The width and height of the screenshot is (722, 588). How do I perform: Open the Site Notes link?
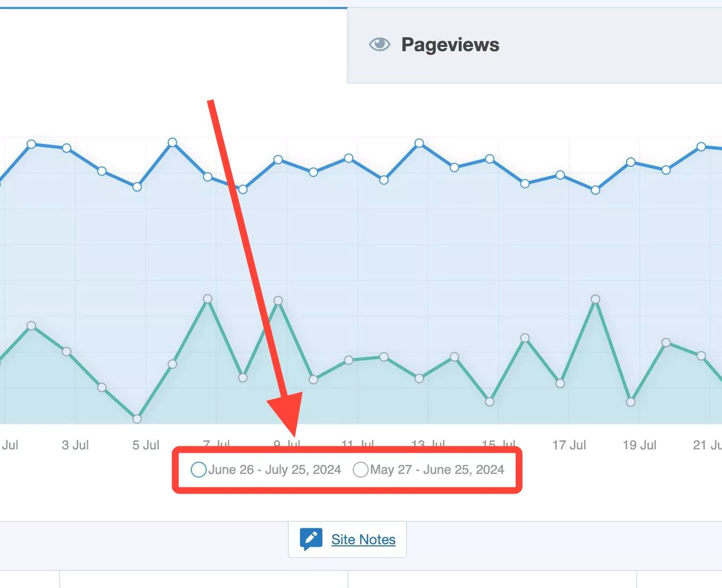[x=363, y=539]
